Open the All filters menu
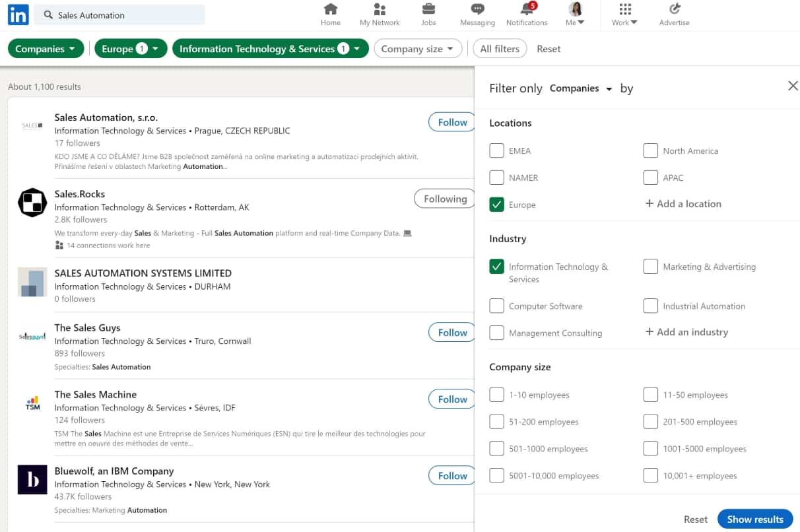This screenshot has width=800, height=532. point(500,49)
